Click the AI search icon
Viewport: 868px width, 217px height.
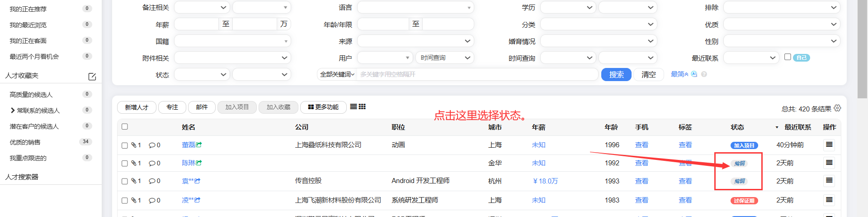pyautogui.click(x=694, y=74)
